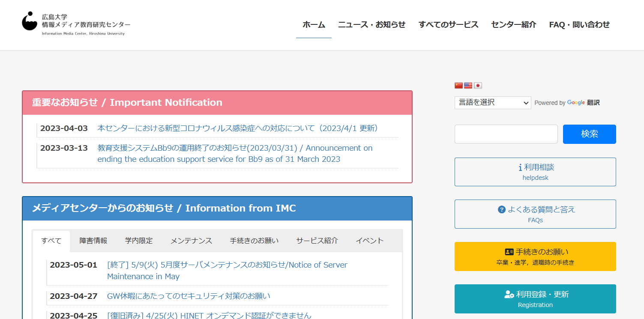Open the センター紹介 menu
Viewport: 644px width, 319px height.
(x=513, y=25)
